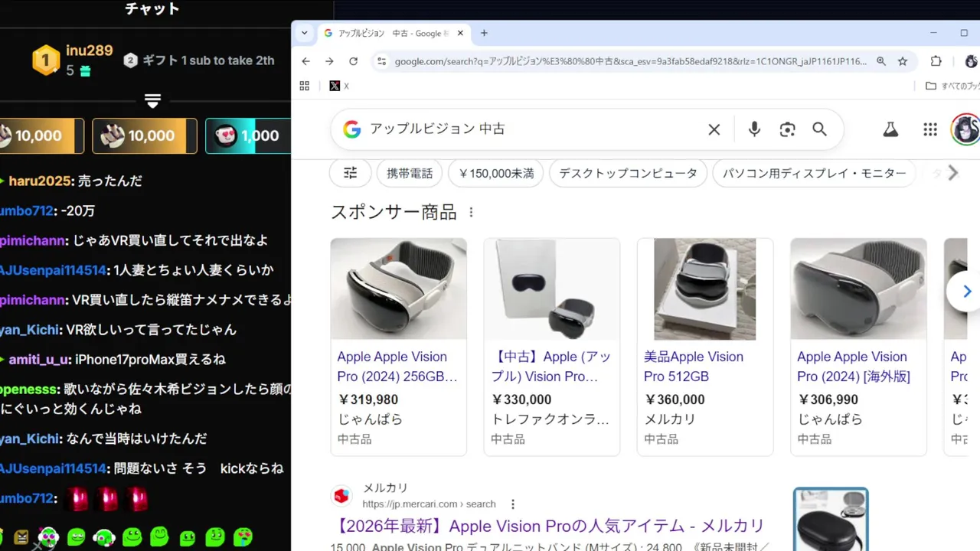The height and width of the screenshot is (551, 980).
Task: Advance the sponsored products carousel arrow
Action: pos(965,292)
